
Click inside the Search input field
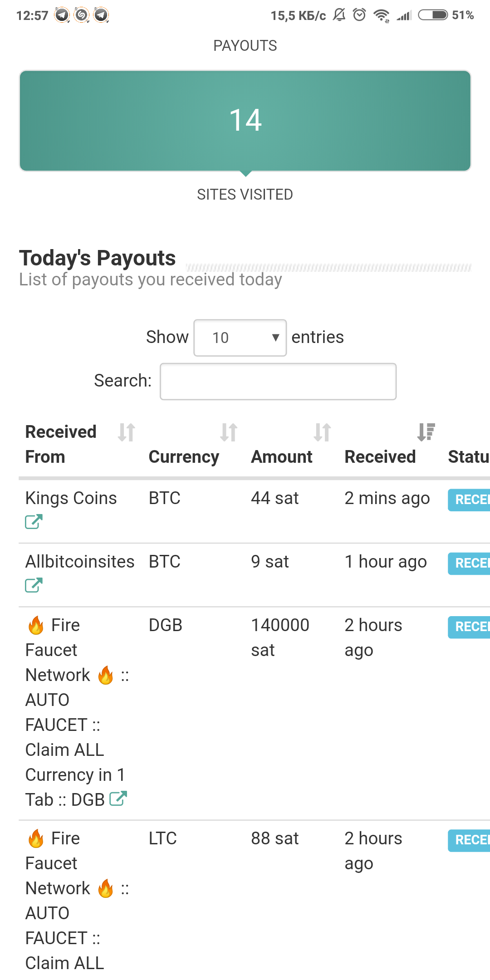click(x=278, y=381)
